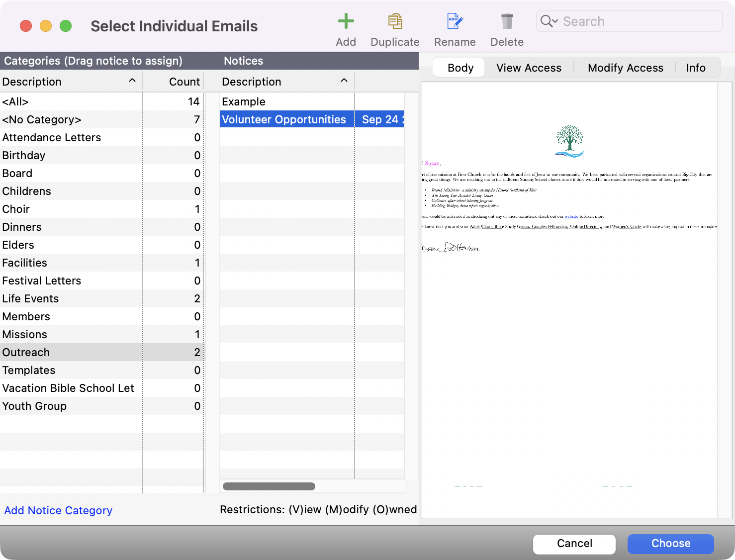This screenshot has width=735, height=560.
Task: Click the Duplicate toolbar icon
Action: click(395, 21)
